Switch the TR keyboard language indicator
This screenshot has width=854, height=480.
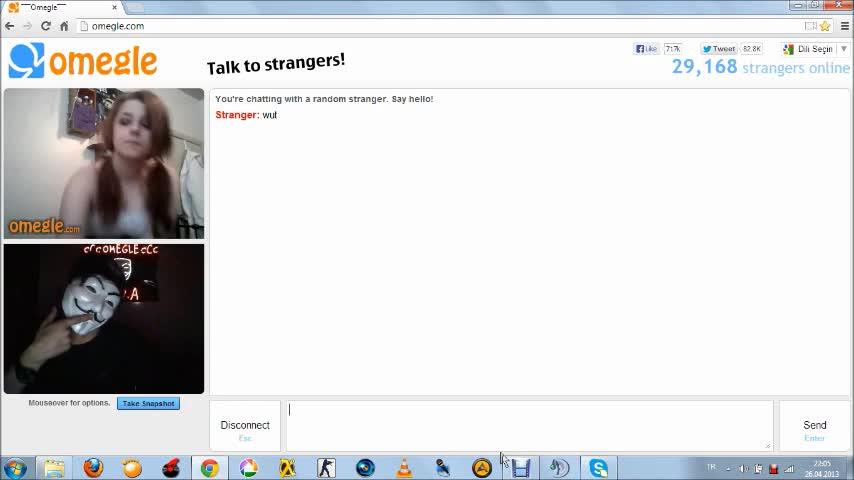711,467
